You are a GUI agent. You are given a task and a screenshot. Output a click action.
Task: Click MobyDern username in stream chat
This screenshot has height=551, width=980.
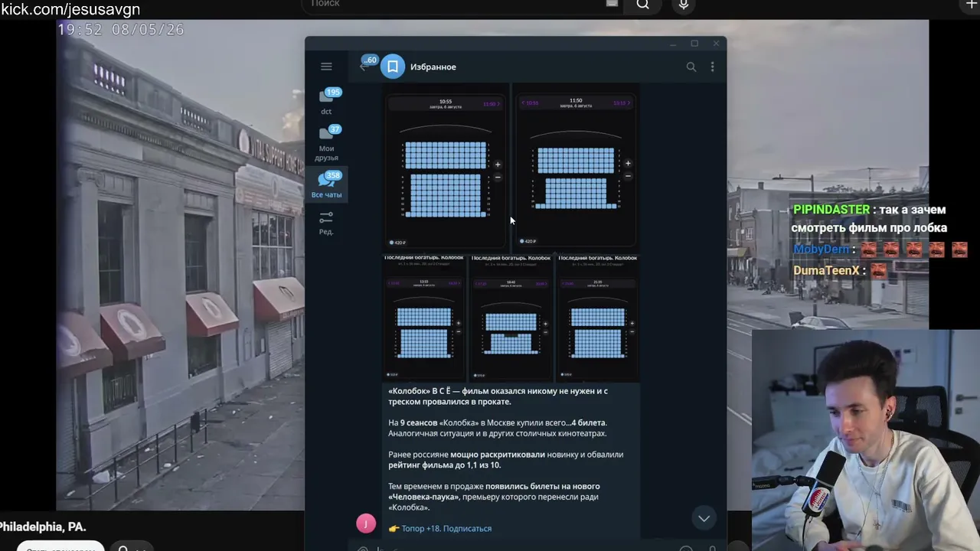point(821,249)
